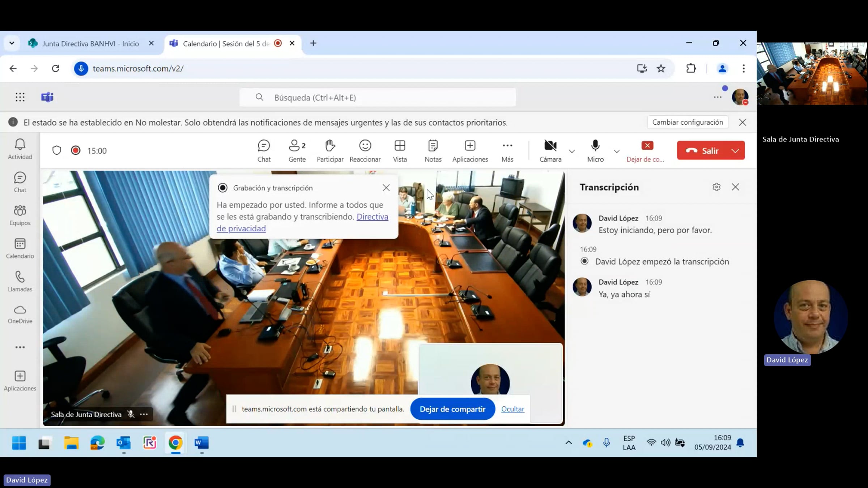868x488 pixels.
Task: Open the Windows notification bell
Action: [740, 443]
